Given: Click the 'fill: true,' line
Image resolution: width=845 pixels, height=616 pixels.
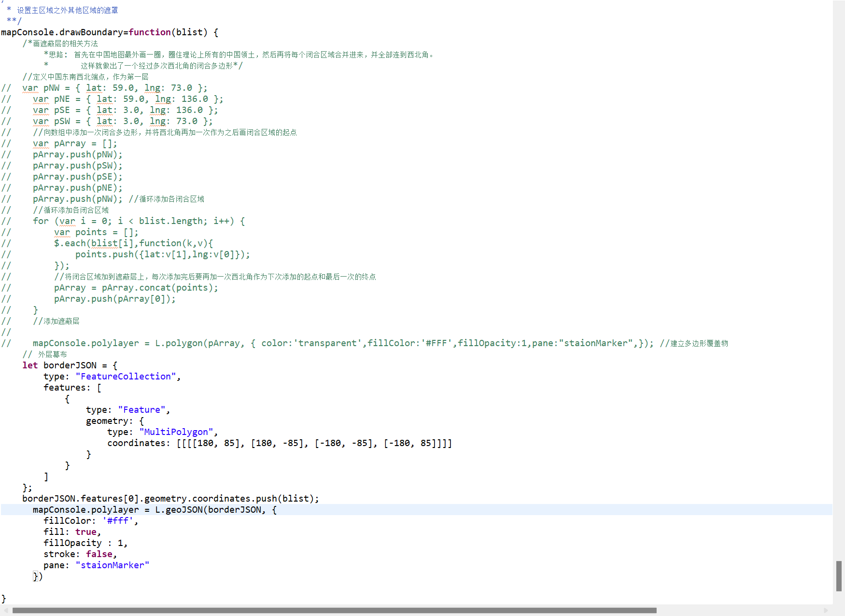Looking at the screenshot, I should (x=72, y=532).
